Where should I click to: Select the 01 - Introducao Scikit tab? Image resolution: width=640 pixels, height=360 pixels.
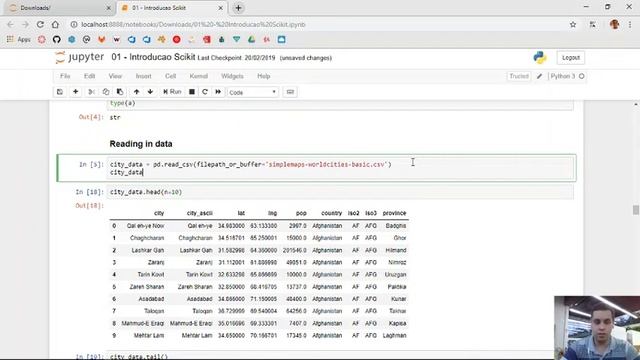coord(171,8)
